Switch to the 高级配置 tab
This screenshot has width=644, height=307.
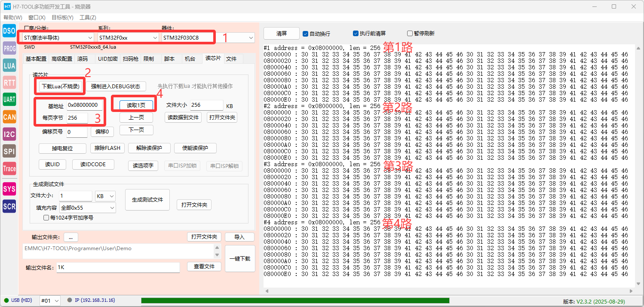coord(62,59)
